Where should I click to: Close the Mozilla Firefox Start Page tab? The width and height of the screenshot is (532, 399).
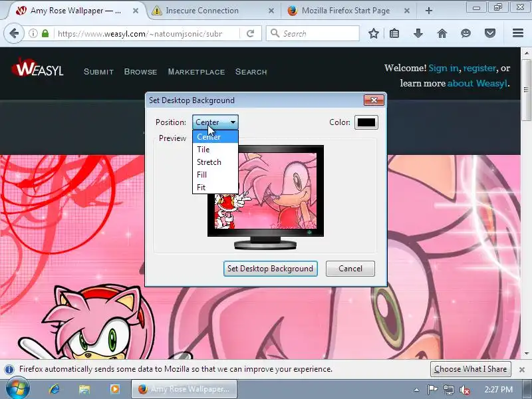click(x=407, y=11)
